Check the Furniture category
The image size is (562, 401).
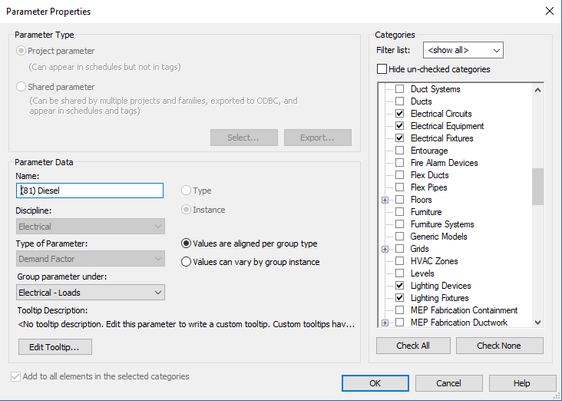[x=399, y=212]
